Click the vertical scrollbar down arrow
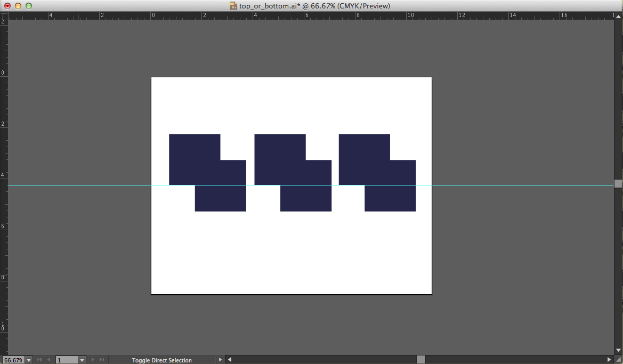 coord(618,351)
